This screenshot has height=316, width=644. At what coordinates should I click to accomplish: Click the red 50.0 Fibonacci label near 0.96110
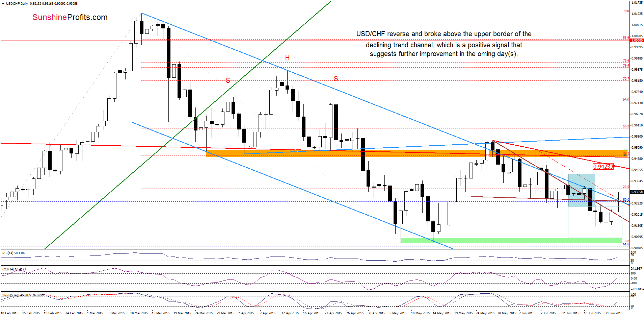coord(626,126)
